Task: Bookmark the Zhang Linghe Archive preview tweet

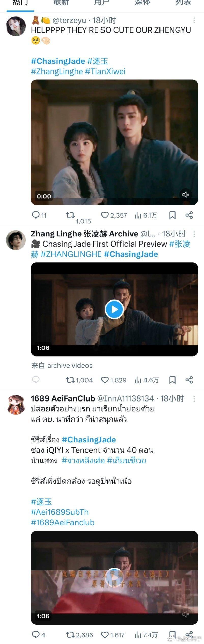Action: [x=172, y=380]
